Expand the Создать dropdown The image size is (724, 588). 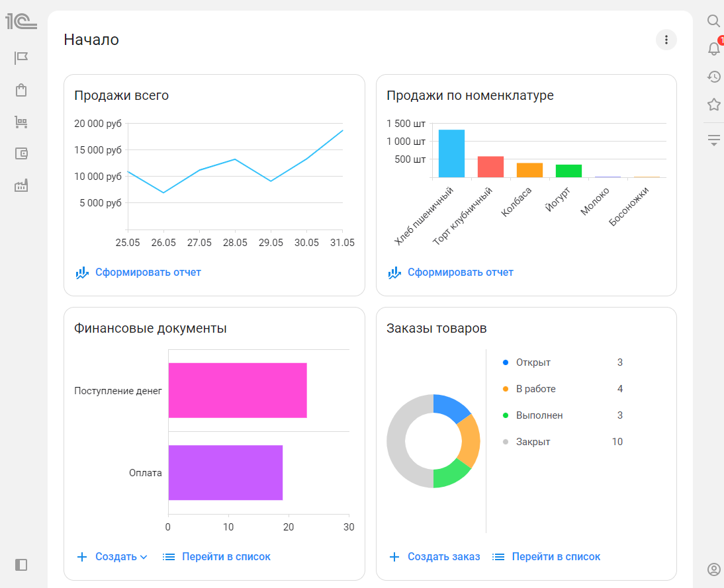[x=112, y=557]
